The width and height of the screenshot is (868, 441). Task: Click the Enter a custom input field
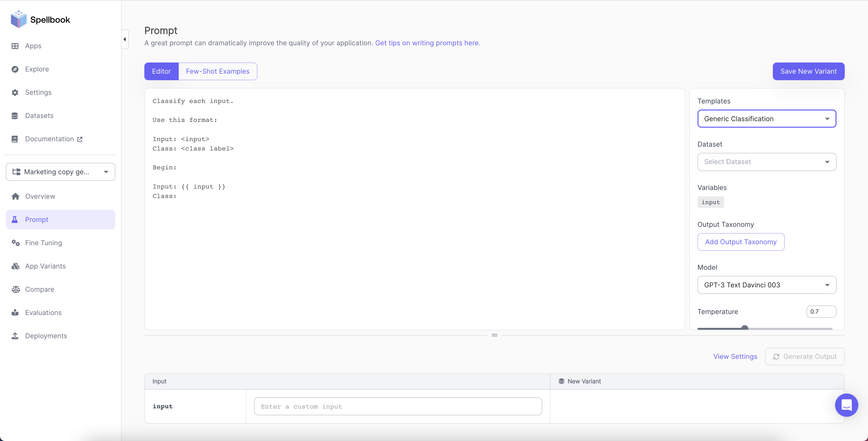click(398, 406)
